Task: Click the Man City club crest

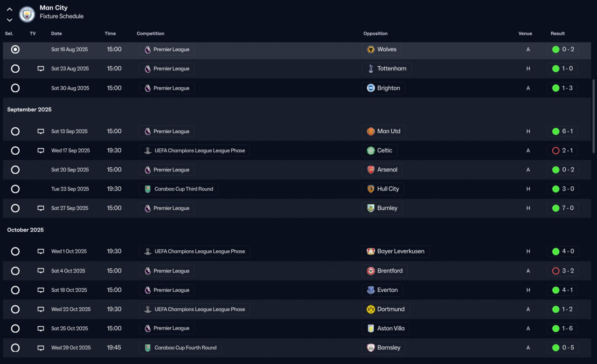Action: click(x=27, y=14)
